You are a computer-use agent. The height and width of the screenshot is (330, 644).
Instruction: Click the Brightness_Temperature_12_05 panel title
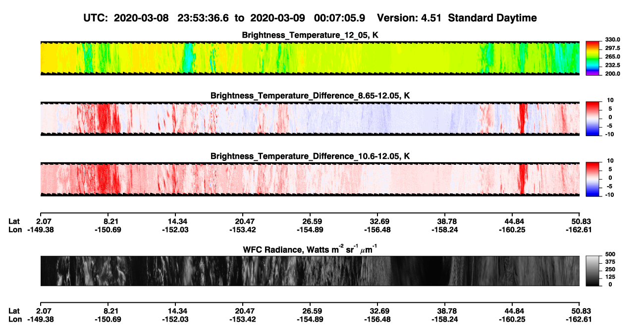coord(310,35)
